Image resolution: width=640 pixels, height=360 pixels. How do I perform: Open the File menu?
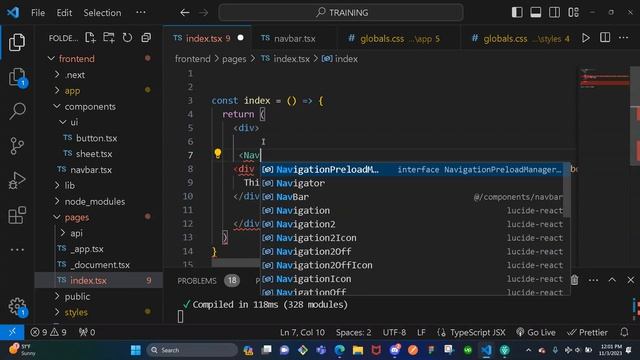click(x=38, y=13)
